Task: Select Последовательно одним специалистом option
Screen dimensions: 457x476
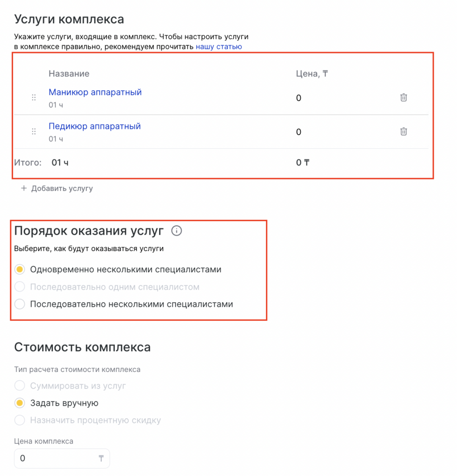Action: coord(20,287)
